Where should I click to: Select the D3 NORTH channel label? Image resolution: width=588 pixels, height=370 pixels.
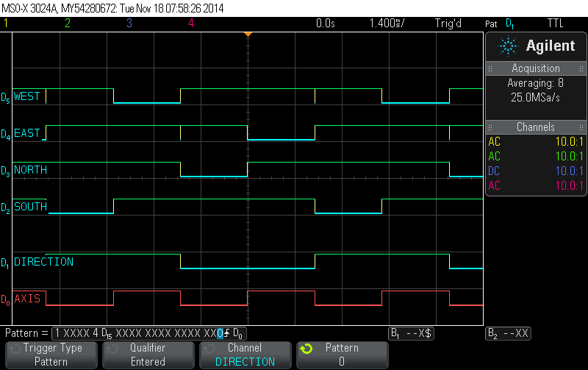(x=30, y=170)
